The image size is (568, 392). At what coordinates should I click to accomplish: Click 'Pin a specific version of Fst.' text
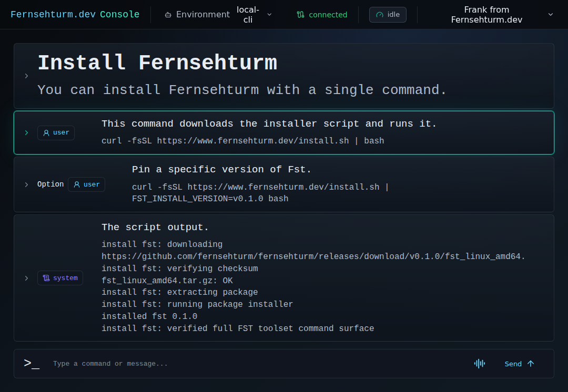222,169
